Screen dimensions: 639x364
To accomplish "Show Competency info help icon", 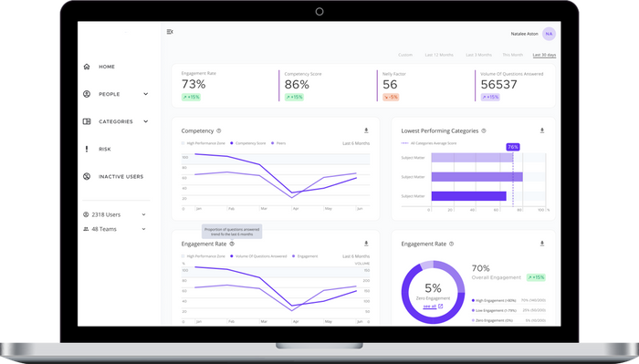I will tap(219, 130).
